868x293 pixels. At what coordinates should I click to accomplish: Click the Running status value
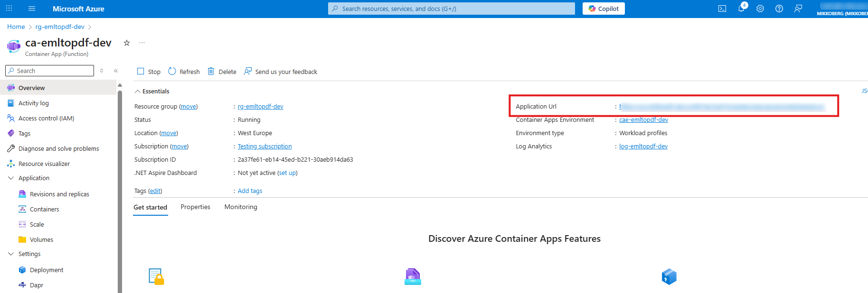click(249, 119)
